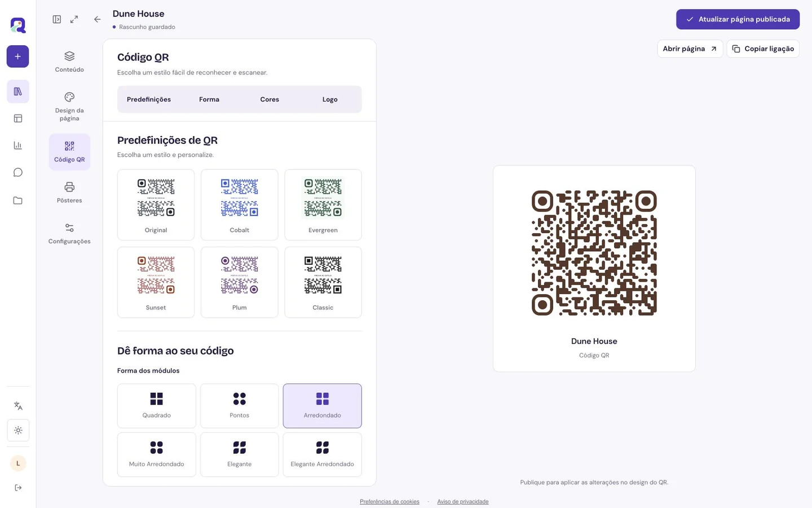The width and height of the screenshot is (812, 508).
Task: Click the purple plus create button
Action: (17, 56)
